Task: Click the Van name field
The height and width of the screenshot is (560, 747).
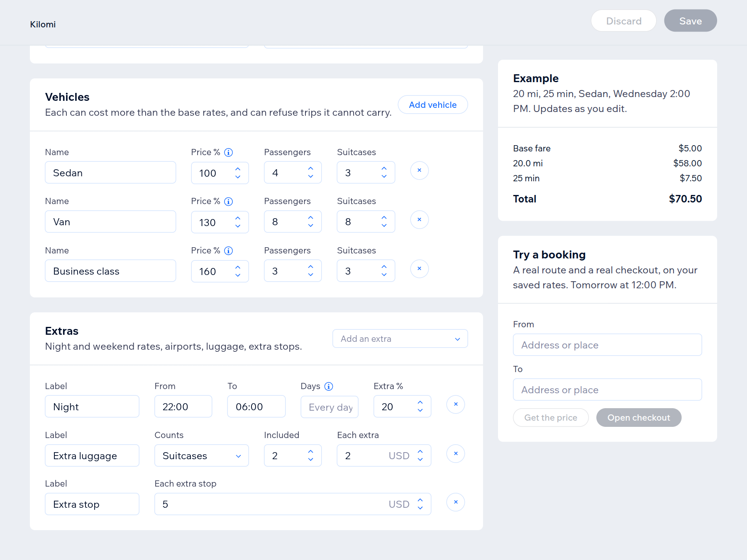Action: (x=110, y=222)
